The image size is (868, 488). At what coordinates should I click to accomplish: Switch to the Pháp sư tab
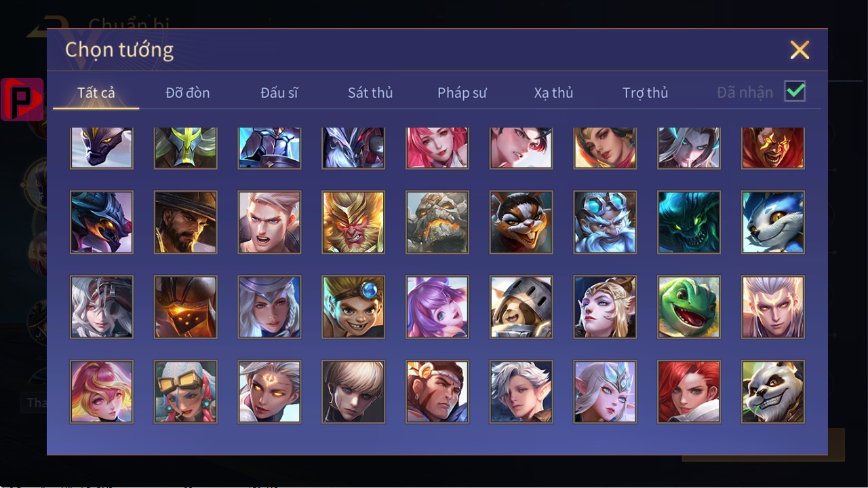click(462, 92)
